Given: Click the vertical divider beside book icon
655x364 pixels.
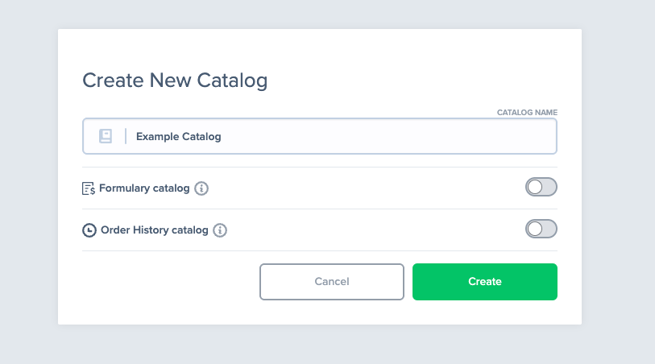Looking at the screenshot, I should pos(126,136).
